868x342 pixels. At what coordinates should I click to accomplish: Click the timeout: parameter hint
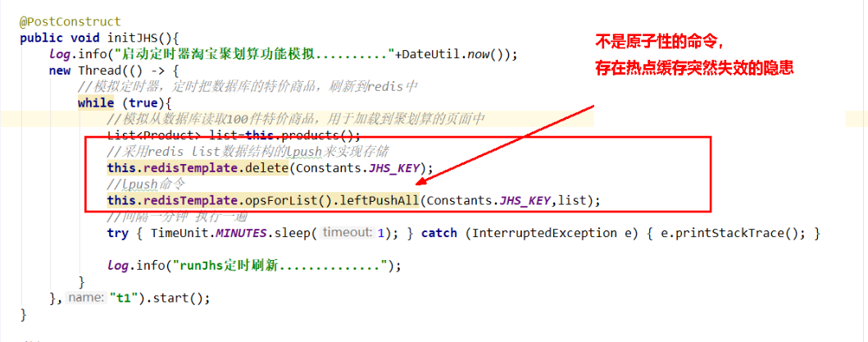point(348,233)
